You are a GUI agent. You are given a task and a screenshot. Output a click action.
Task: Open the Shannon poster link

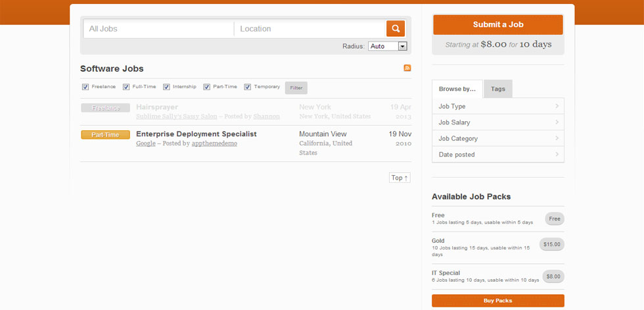(267, 116)
